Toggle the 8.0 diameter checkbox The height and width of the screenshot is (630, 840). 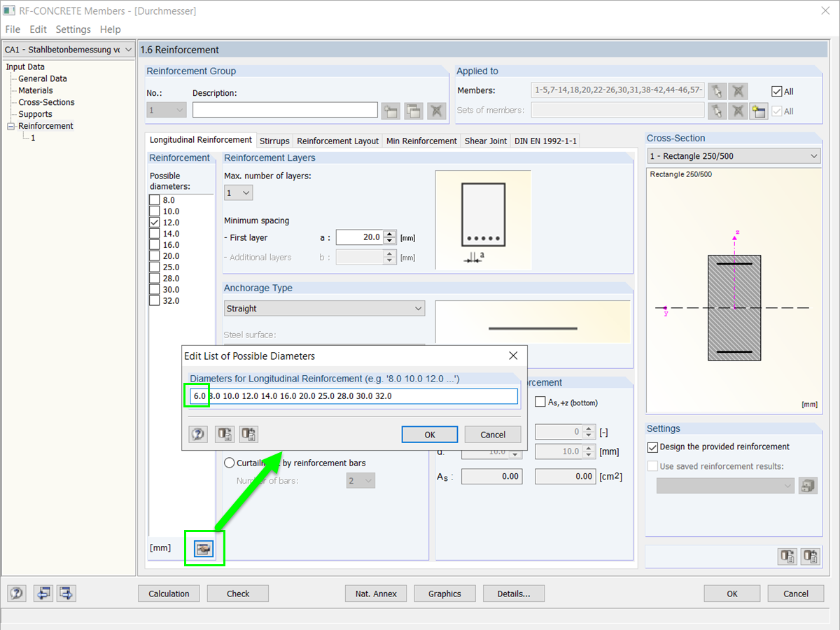click(155, 200)
